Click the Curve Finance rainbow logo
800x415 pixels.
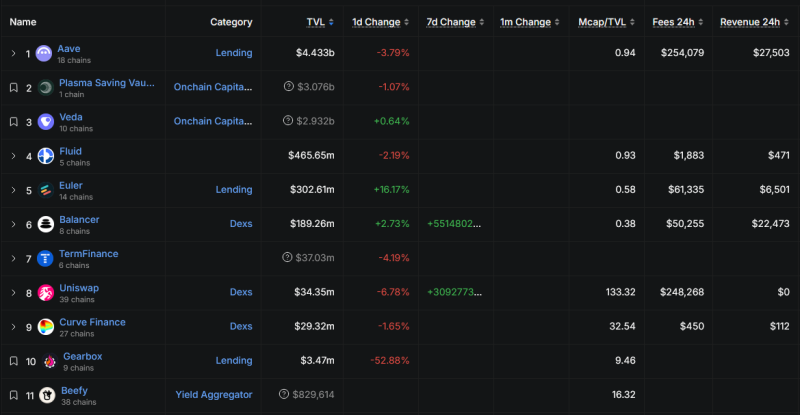coord(45,327)
